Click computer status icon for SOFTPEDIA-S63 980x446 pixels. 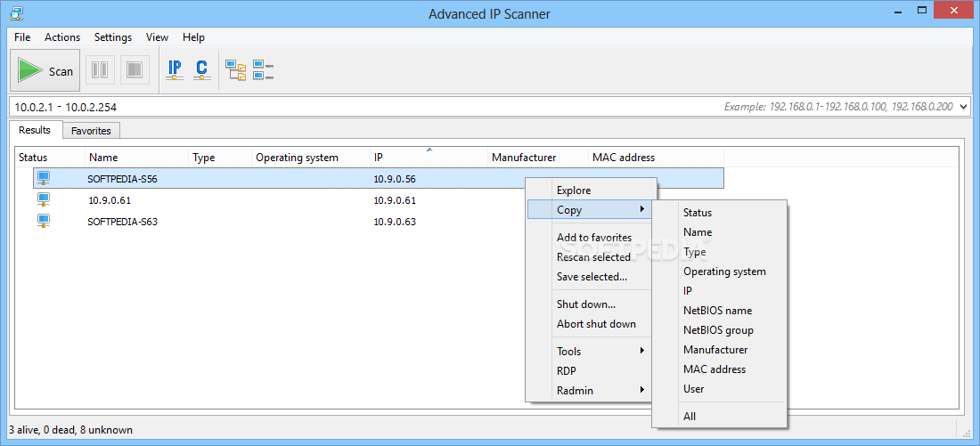pos(43,221)
